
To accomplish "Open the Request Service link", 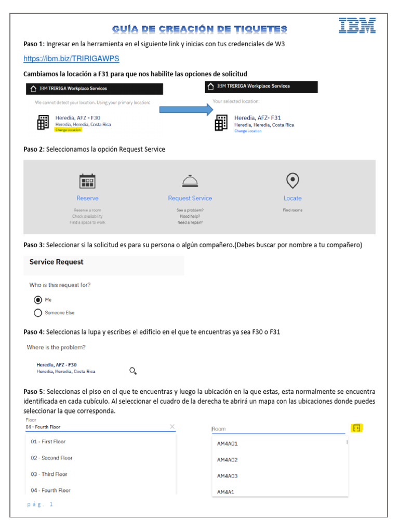I will click(x=190, y=198).
